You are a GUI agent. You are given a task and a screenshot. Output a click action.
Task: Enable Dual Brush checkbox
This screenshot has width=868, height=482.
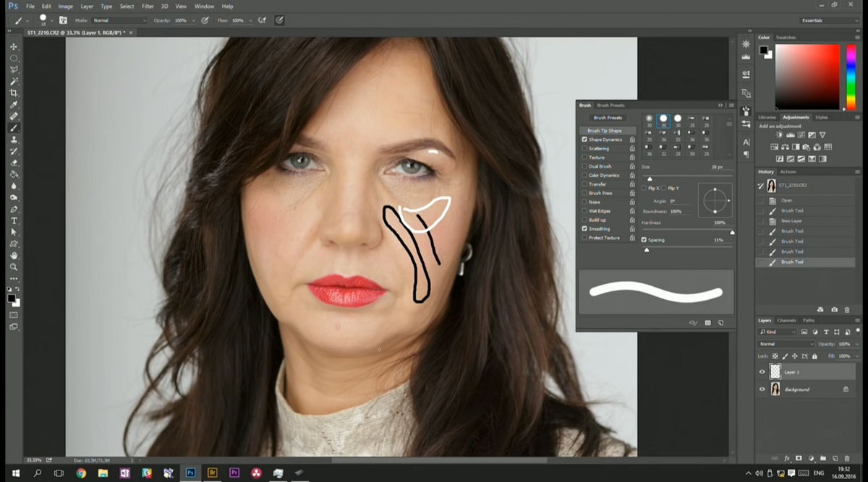click(x=584, y=166)
